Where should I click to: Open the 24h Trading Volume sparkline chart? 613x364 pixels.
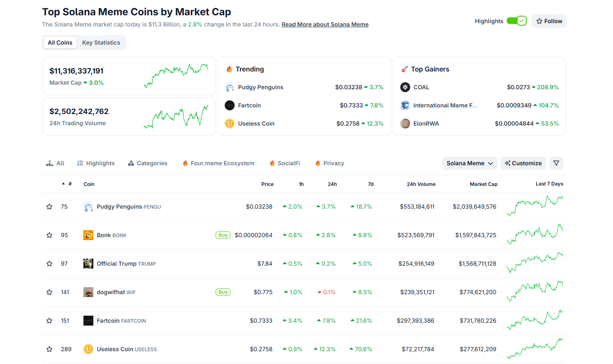point(176,117)
